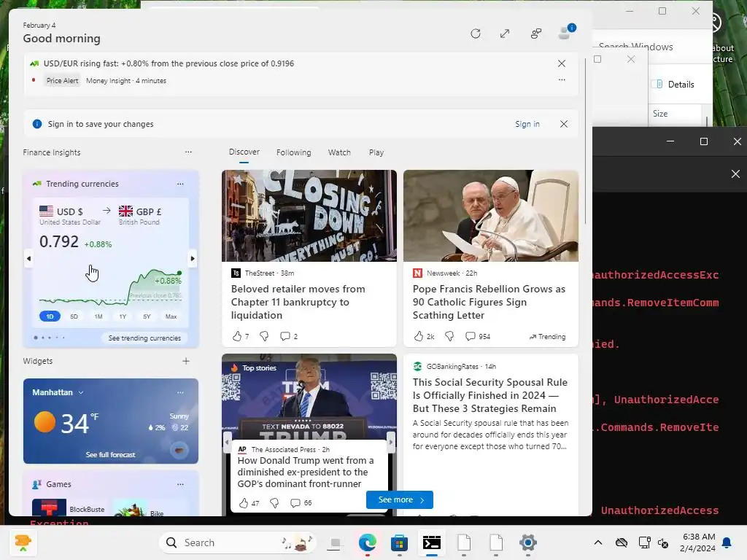The width and height of the screenshot is (747, 560).
Task: Dislike the Beloved retailer article
Action: [264, 336]
